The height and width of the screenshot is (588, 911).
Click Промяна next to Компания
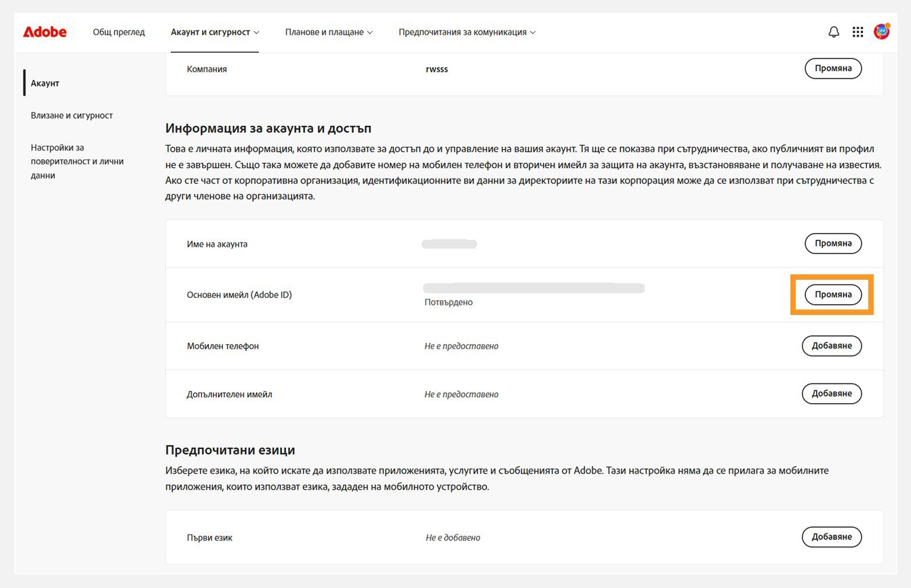coord(833,68)
